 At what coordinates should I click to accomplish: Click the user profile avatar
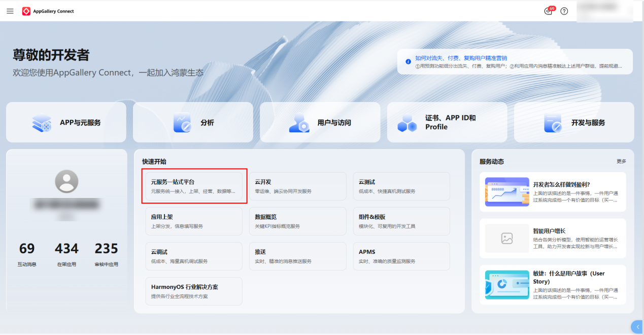tap(66, 181)
